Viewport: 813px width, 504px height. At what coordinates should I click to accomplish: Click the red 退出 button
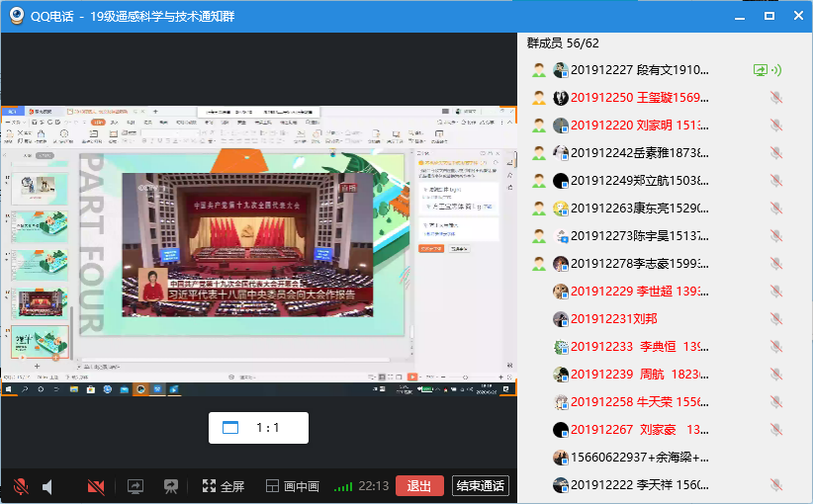click(x=419, y=486)
